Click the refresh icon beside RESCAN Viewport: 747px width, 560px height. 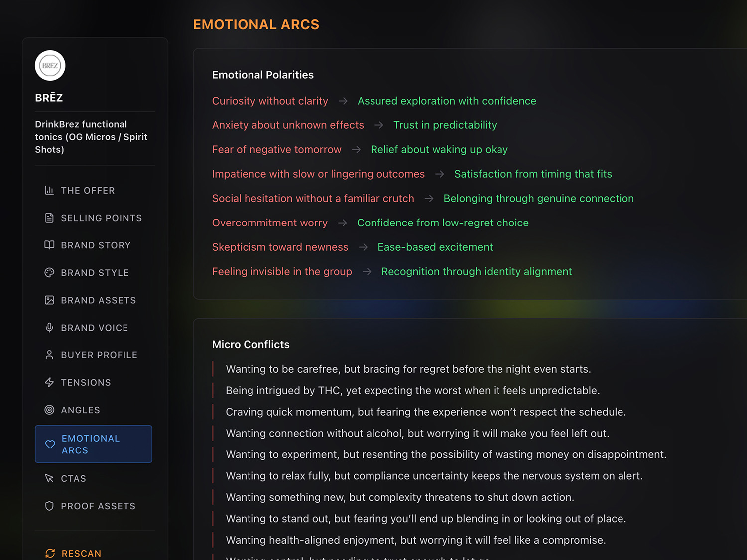[x=49, y=553]
